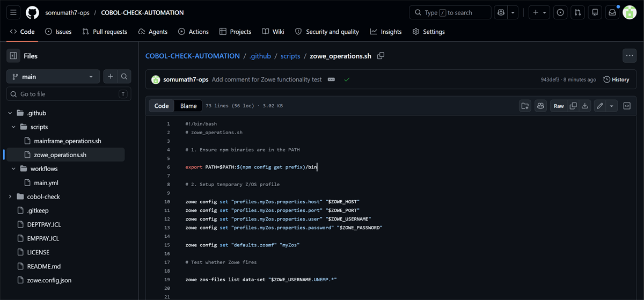
Task: Open commit message Add comment for Zowe functionality test
Action: coord(267,79)
